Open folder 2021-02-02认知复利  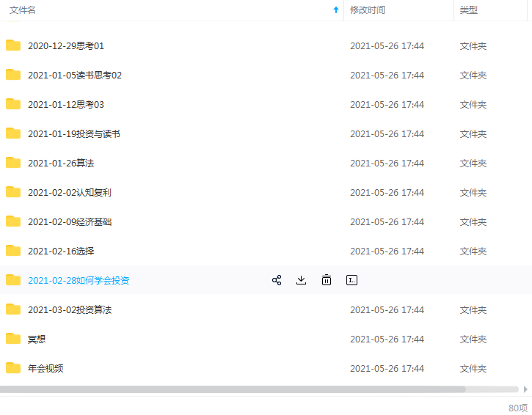[70, 193]
